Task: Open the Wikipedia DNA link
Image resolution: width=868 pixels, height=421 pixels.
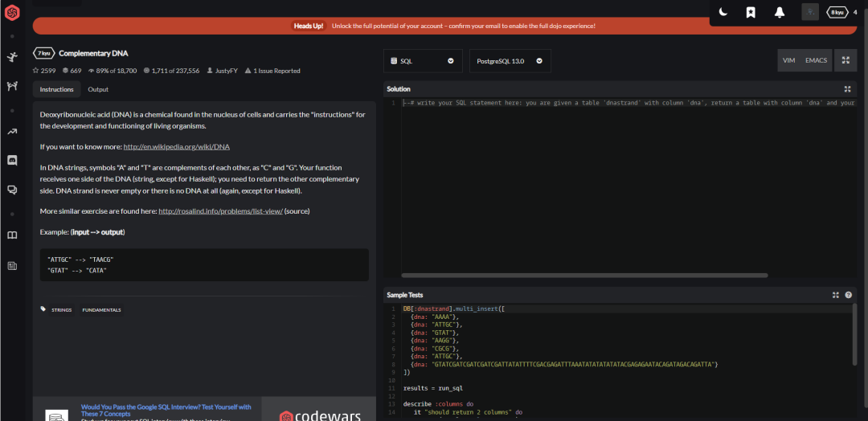Action: click(176, 146)
